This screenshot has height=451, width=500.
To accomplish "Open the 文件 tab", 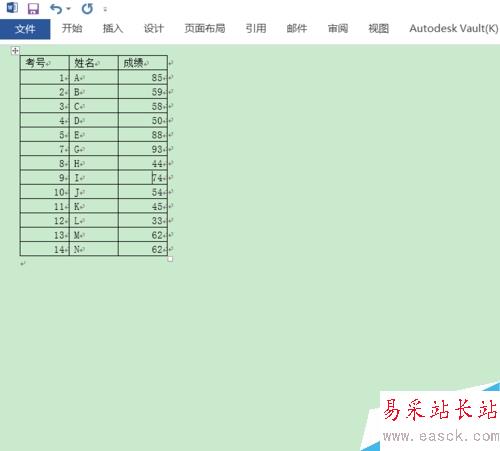I will point(25,29).
